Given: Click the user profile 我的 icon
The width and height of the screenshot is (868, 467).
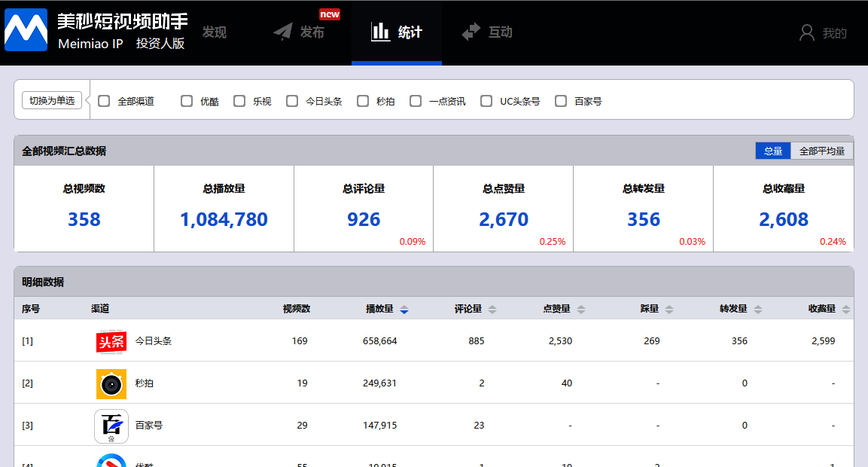Looking at the screenshot, I should pyautogui.click(x=806, y=32).
